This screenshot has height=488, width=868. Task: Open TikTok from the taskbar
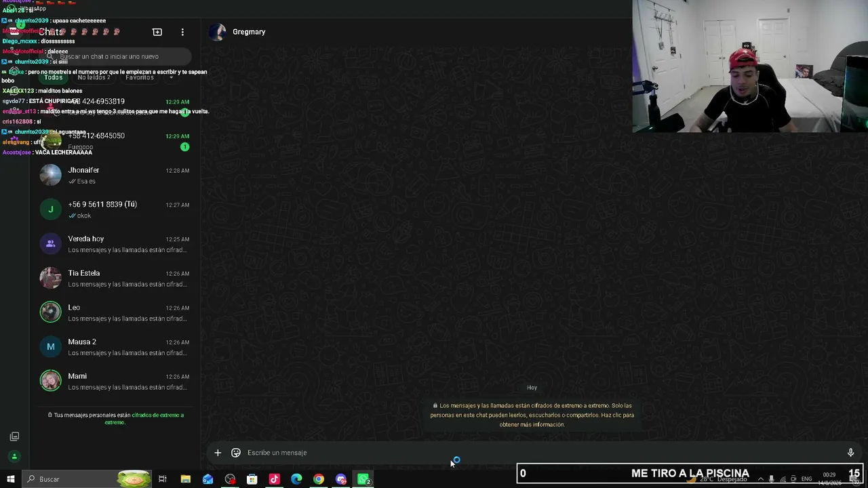(x=274, y=479)
